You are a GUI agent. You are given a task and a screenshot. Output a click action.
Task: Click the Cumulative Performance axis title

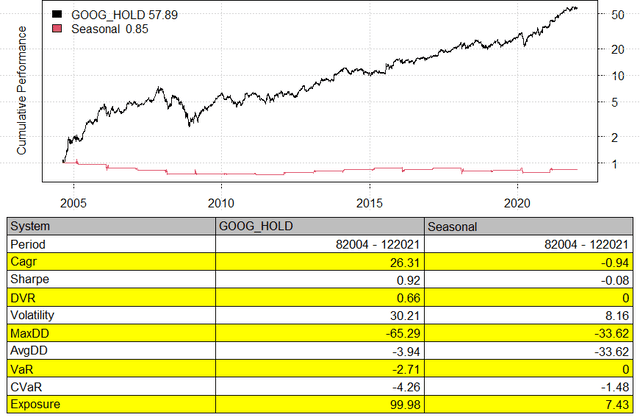coord(22,91)
